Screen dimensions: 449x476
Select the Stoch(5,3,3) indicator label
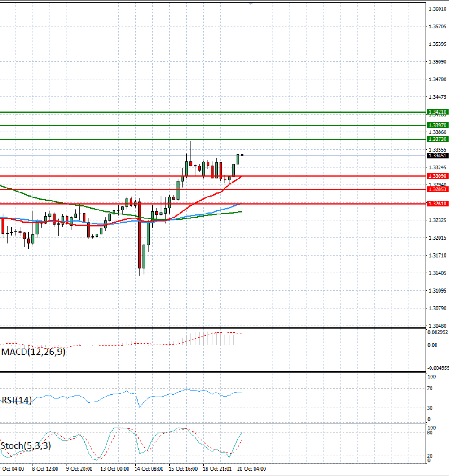coord(26,445)
